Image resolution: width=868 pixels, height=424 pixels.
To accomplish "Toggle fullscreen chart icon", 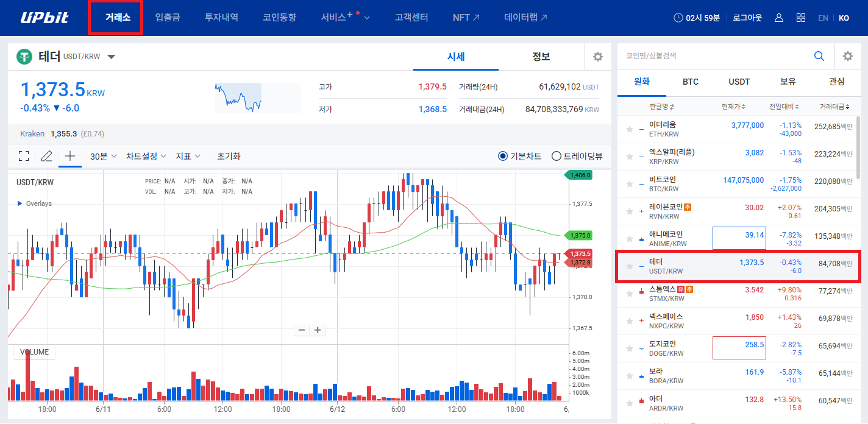I will coord(24,156).
